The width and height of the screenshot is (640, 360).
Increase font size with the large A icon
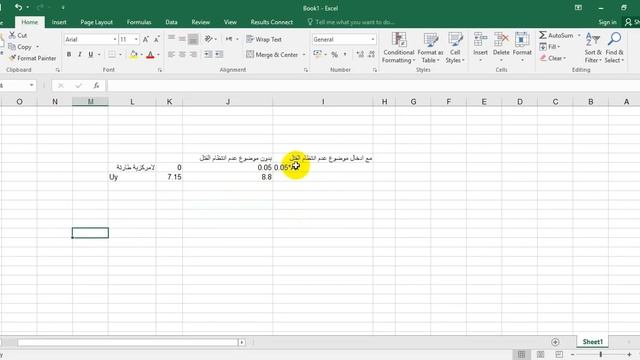pyautogui.click(x=146, y=39)
